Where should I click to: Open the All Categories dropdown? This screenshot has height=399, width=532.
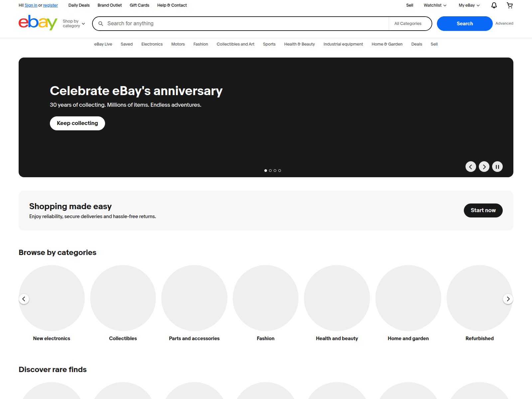[410, 24]
